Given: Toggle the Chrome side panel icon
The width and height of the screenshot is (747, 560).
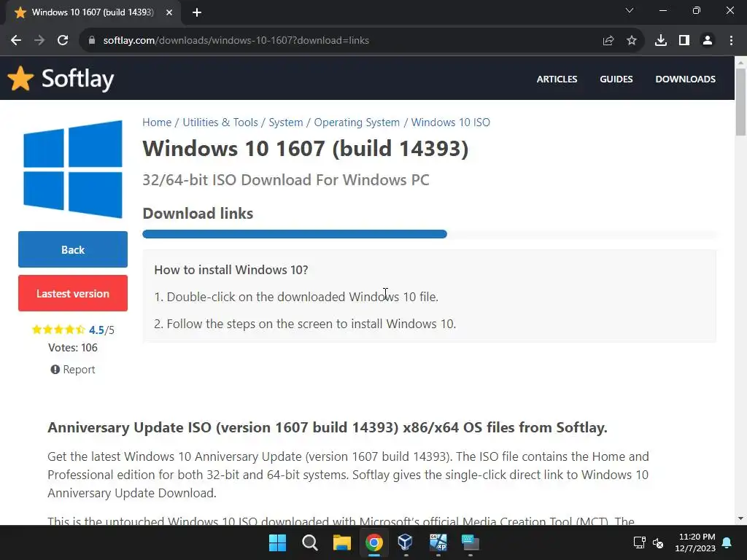Looking at the screenshot, I should [684, 41].
